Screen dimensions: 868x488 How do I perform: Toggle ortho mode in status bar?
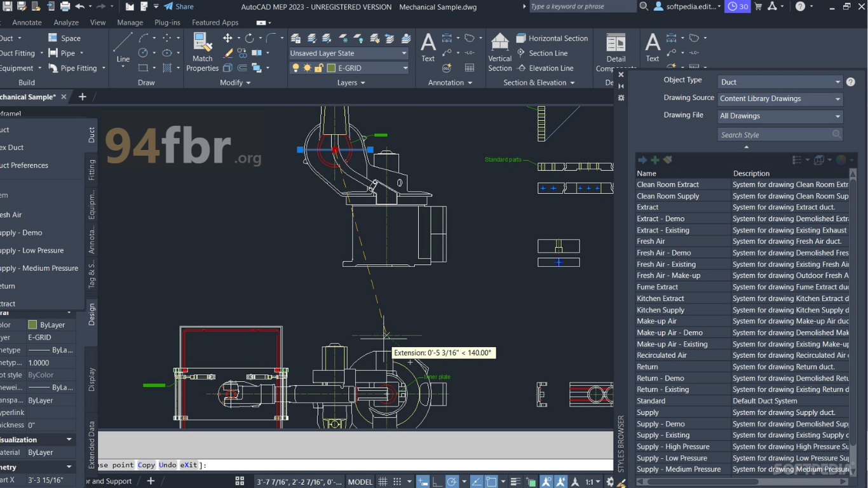(x=437, y=482)
